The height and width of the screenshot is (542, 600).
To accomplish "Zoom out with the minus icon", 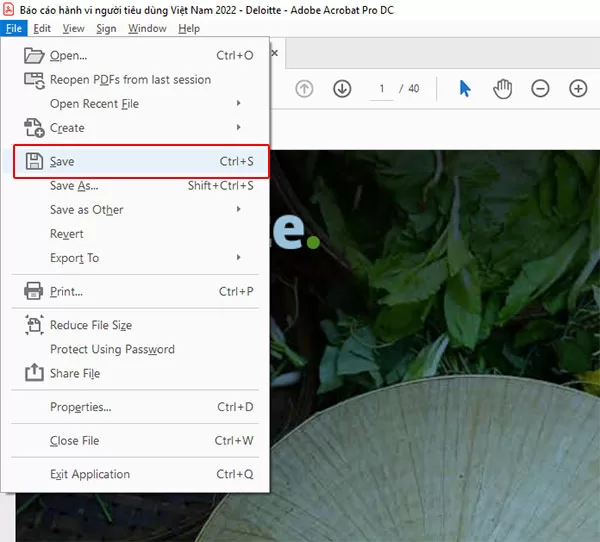I will [x=540, y=89].
